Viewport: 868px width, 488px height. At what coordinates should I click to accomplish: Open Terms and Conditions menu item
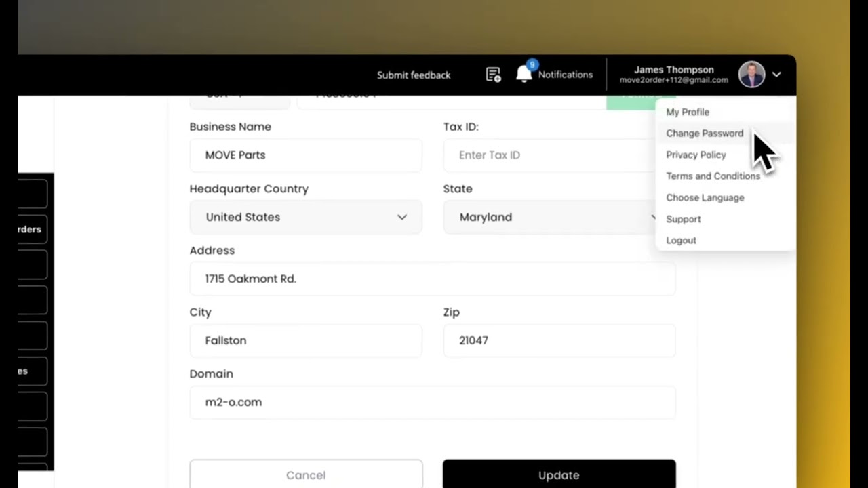tap(713, 176)
